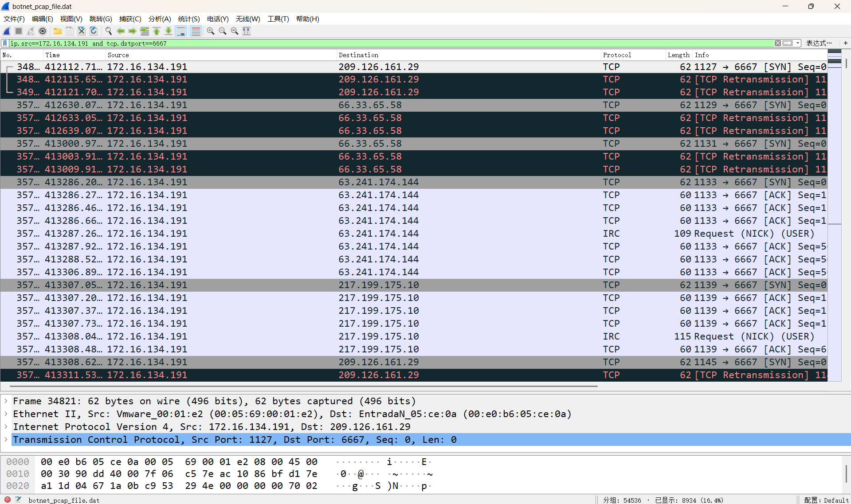Sort packets by the Length column

(679, 55)
